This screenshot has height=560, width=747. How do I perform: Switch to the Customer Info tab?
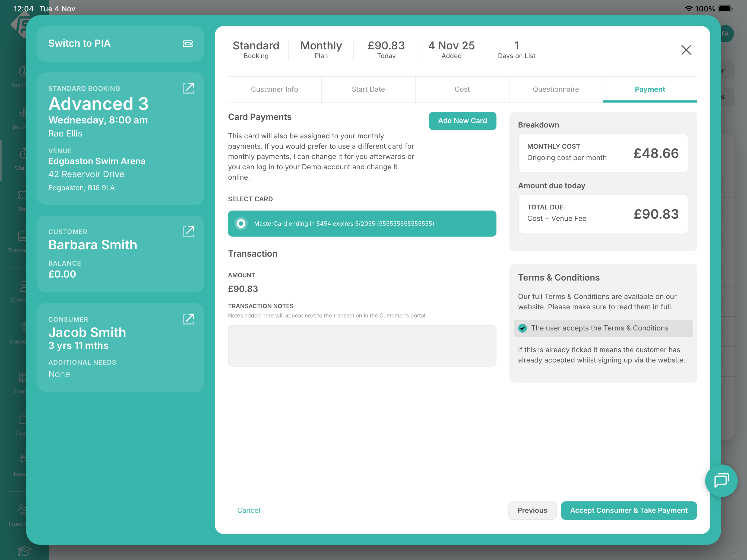click(x=274, y=89)
